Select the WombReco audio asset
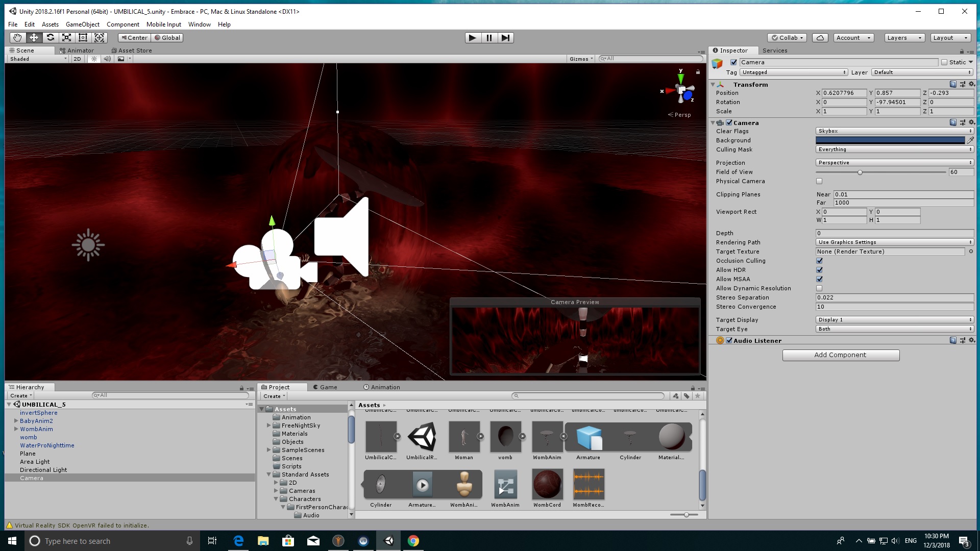 coord(589,484)
